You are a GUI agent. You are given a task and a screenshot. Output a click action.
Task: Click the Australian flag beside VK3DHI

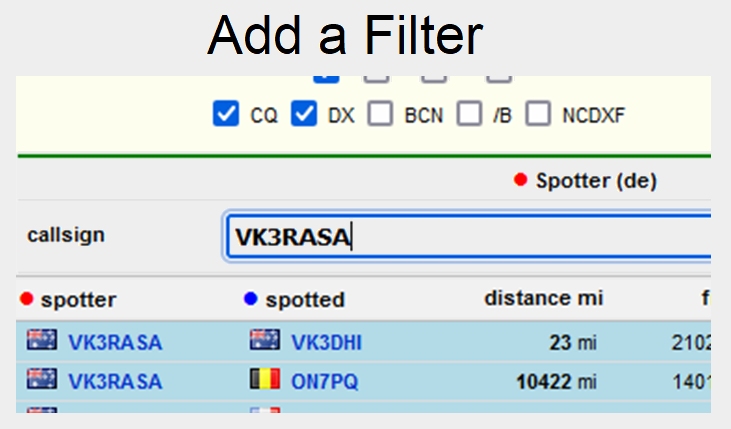264,342
